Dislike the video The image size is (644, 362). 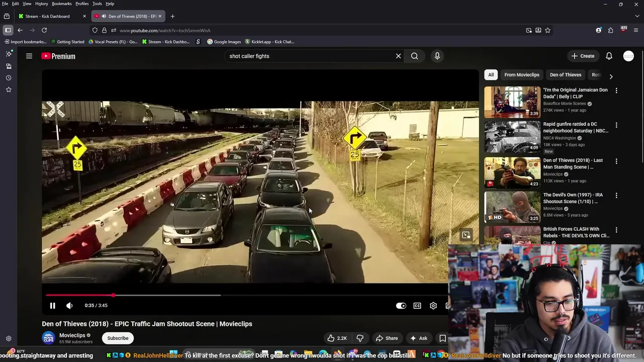click(360, 338)
